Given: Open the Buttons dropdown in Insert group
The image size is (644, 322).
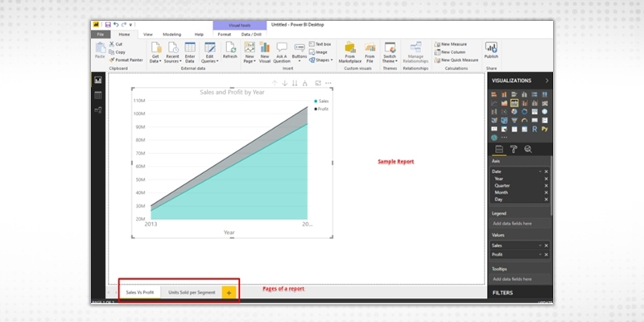Looking at the screenshot, I should tap(299, 52).
